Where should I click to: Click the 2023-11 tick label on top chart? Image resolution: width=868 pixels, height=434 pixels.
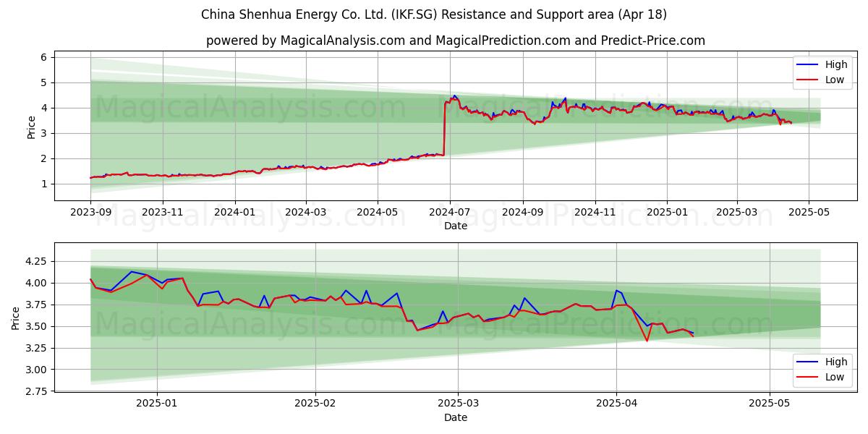coord(162,213)
